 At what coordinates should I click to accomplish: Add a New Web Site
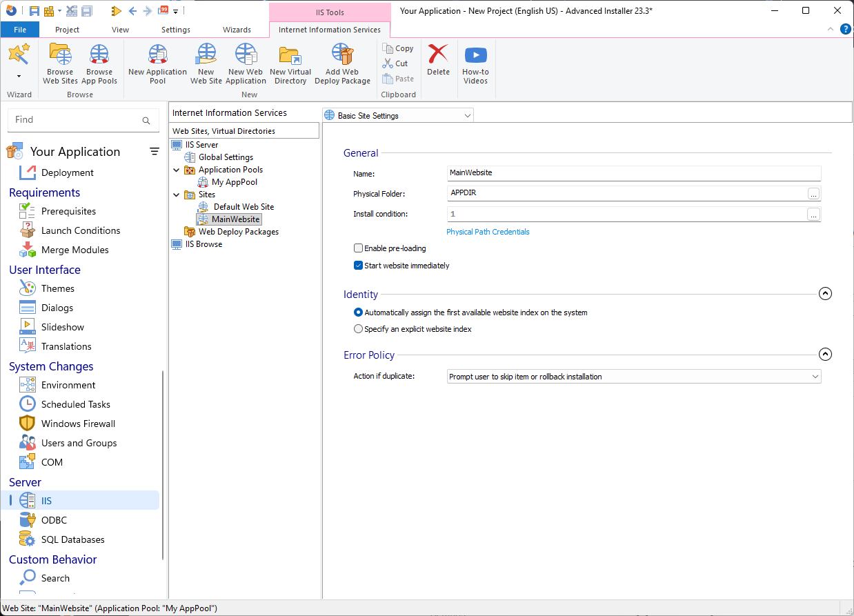206,63
